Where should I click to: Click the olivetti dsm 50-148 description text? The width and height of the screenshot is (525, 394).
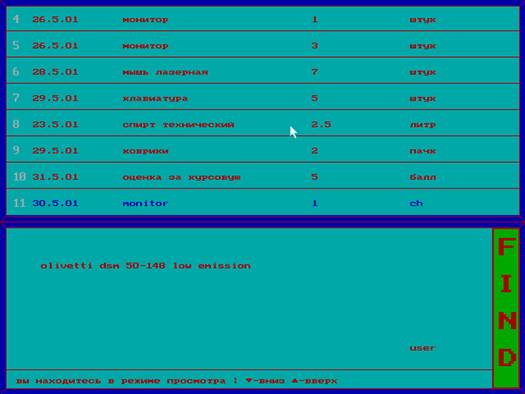tap(145, 266)
